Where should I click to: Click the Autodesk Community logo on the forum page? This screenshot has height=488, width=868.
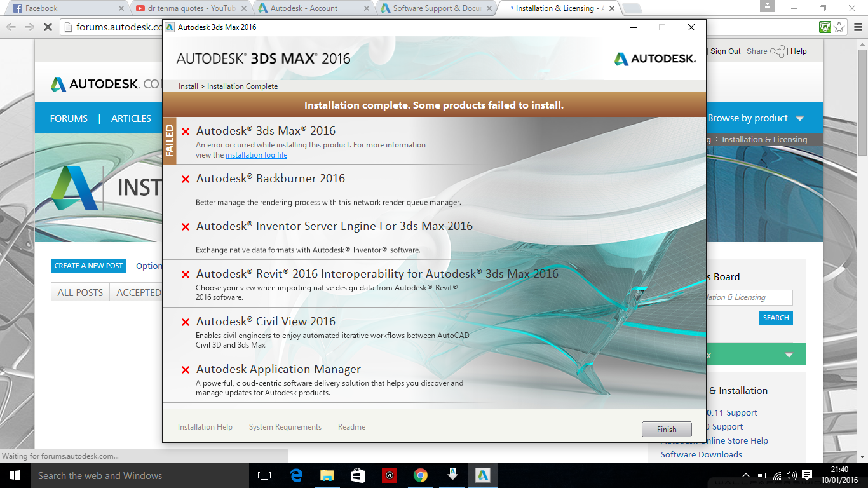click(107, 84)
